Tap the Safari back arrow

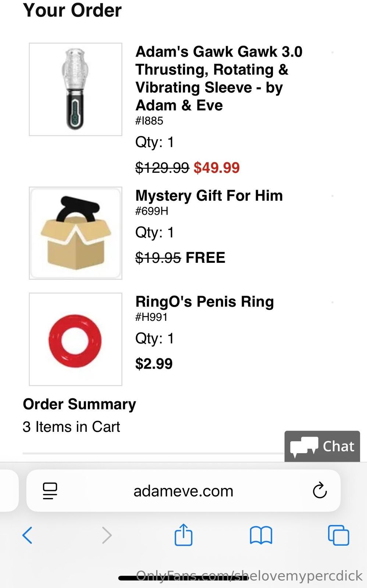pos(28,535)
